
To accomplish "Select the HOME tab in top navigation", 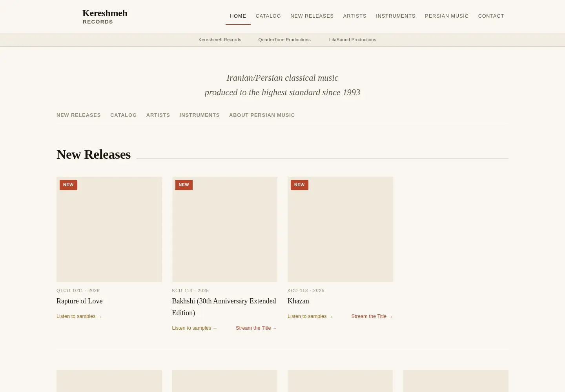I will pyautogui.click(x=238, y=16).
